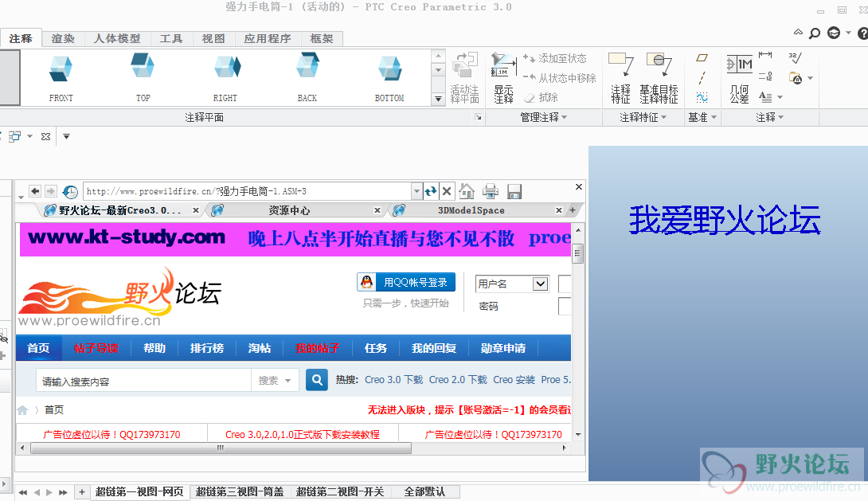Viewport: 868px width, 501px height.
Task: Switch to the 人体模型 ribbon tab
Action: (x=117, y=39)
